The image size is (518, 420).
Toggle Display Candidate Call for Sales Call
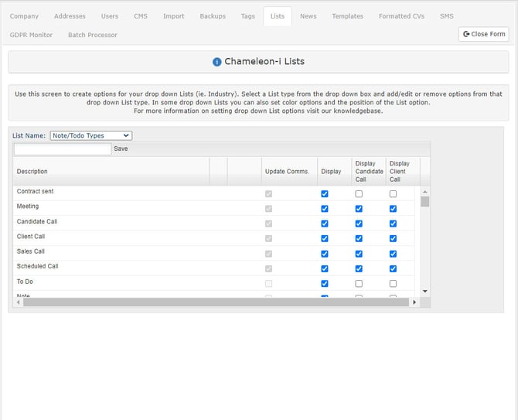pos(359,254)
